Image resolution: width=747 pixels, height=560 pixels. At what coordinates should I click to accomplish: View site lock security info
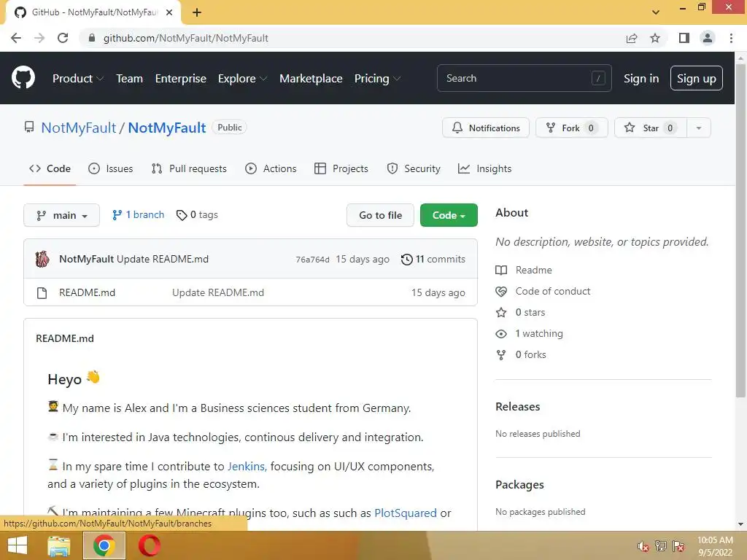click(92, 38)
